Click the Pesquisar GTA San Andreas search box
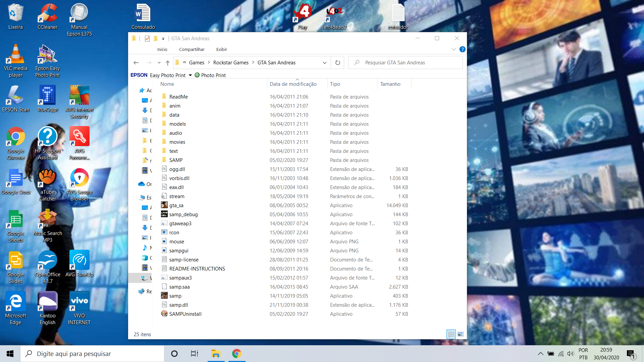 405,63
